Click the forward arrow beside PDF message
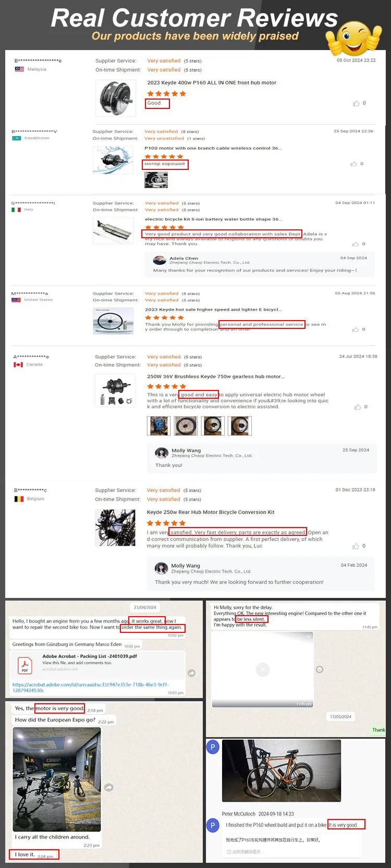 coord(192,673)
